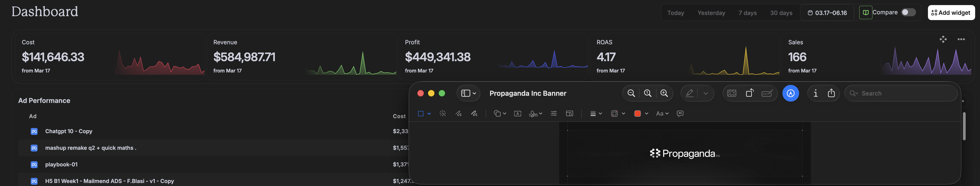This screenshot has width=980, height=186.
Task: Click the form filling toolbar icon in Preview
Action: (767, 93)
